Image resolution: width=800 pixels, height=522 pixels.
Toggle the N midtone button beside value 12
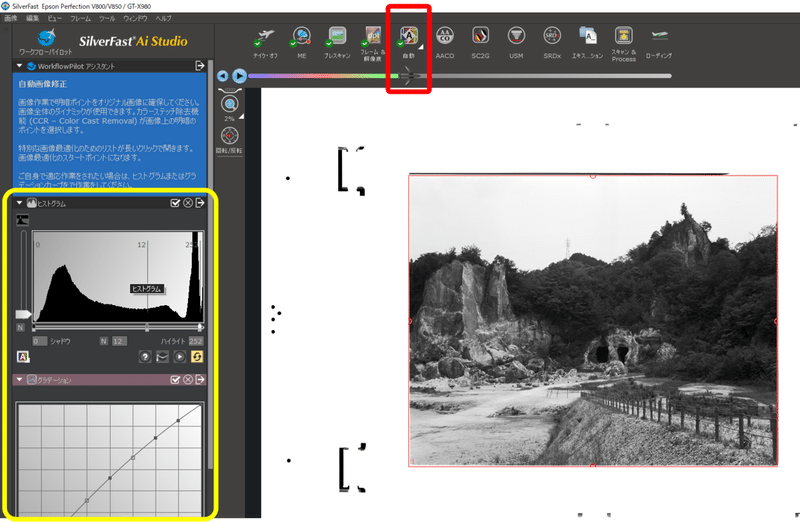(x=104, y=341)
